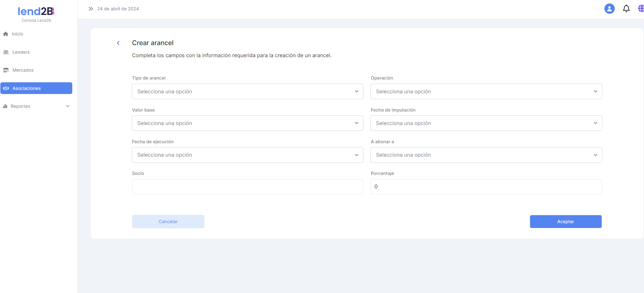Collapse sidebar with double chevron icon
The width and height of the screenshot is (644, 293).
(91, 9)
